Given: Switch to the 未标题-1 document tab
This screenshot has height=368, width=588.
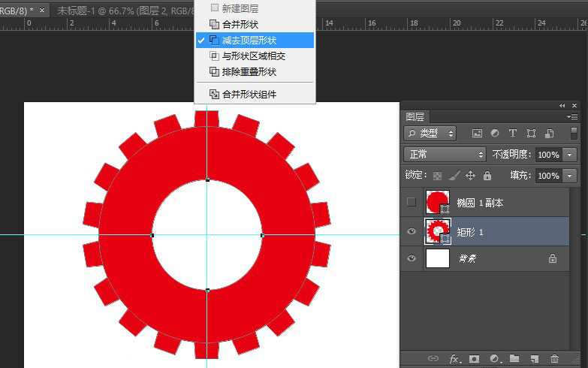Looking at the screenshot, I should [x=120, y=11].
